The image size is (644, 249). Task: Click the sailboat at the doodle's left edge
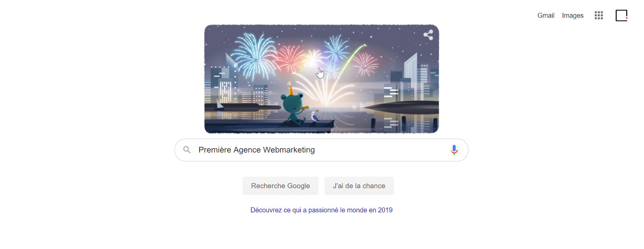click(x=220, y=104)
